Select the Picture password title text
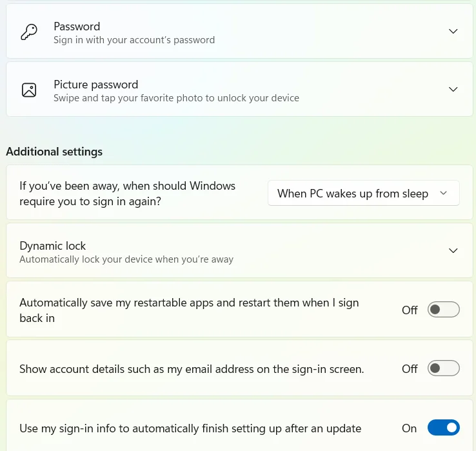Image resolution: width=476 pixels, height=451 pixels. tap(96, 85)
